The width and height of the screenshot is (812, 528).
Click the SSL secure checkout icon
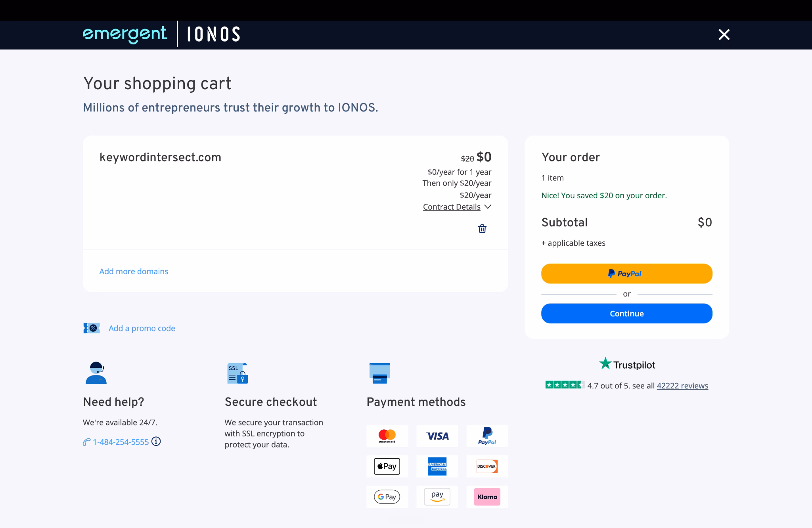pos(237,373)
